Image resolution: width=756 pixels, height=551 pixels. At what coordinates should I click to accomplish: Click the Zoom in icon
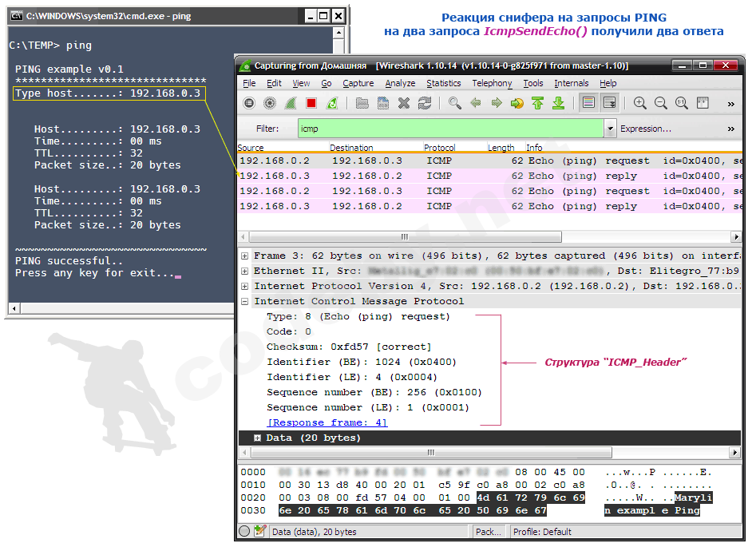[x=639, y=103]
